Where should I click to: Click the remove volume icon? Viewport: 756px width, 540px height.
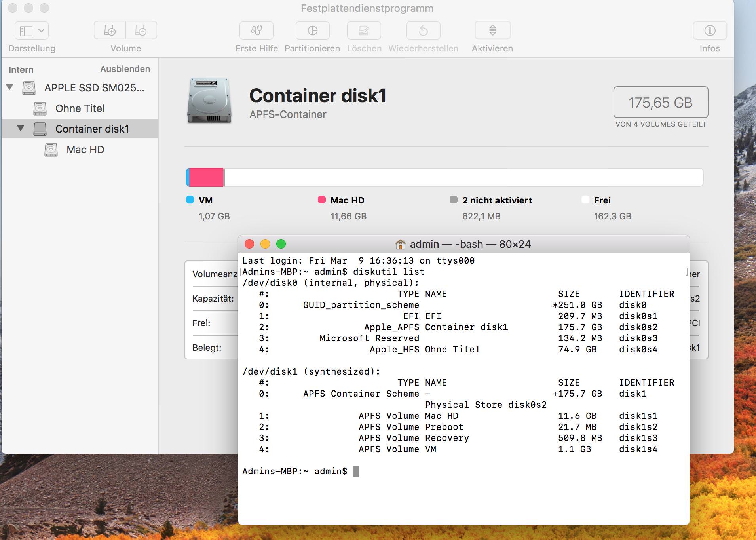click(x=141, y=30)
